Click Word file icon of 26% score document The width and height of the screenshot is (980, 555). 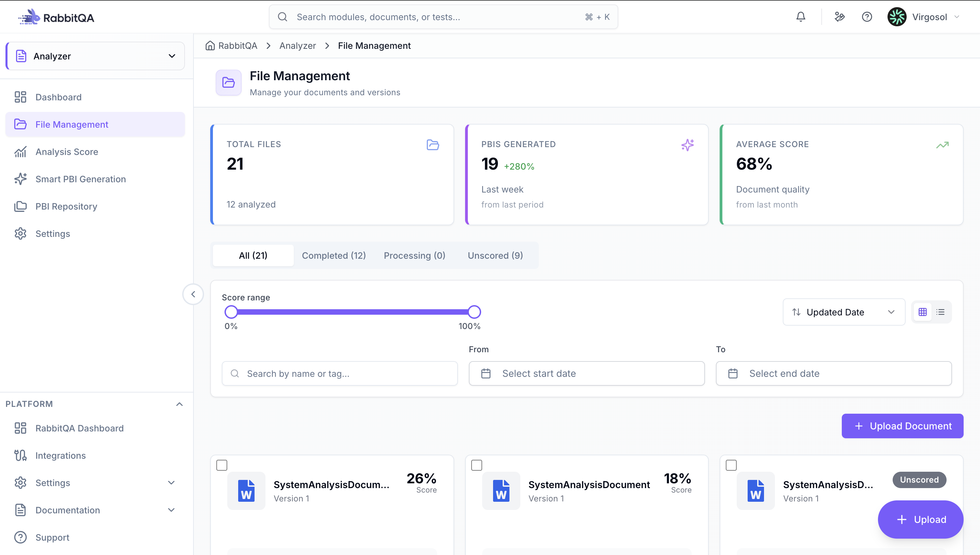click(246, 490)
